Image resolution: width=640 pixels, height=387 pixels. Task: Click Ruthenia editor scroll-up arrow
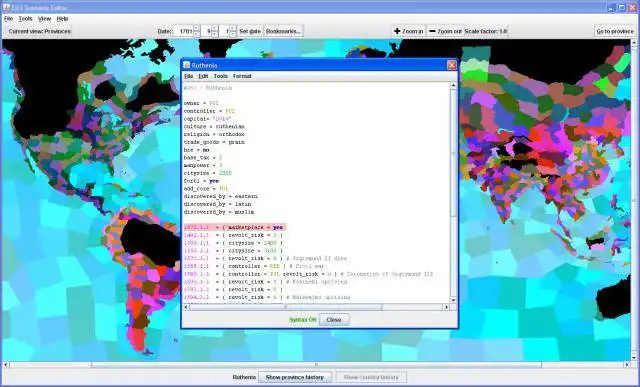(453, 85)
